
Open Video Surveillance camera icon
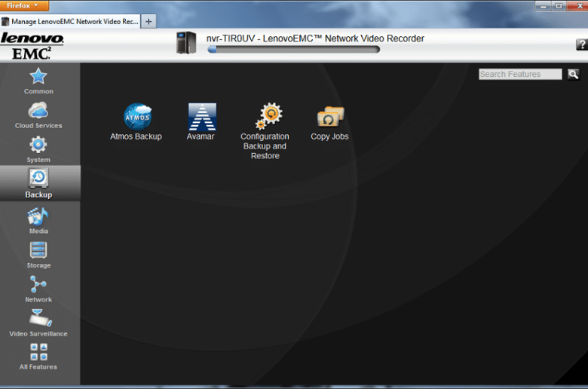pyautogui.click(x=41, y=318)
